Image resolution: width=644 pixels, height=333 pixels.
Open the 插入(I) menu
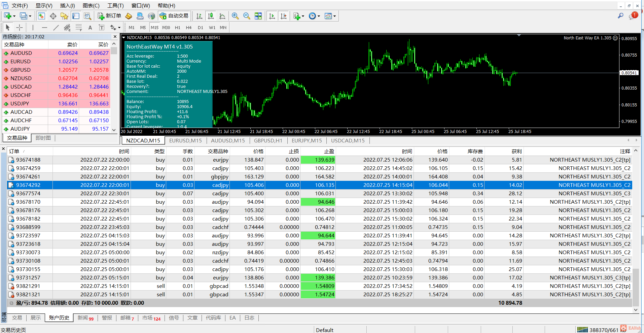point(68,6)
